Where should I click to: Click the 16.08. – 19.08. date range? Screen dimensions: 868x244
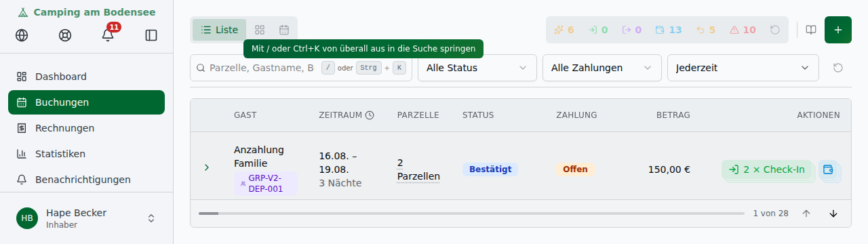coord(338,163)
